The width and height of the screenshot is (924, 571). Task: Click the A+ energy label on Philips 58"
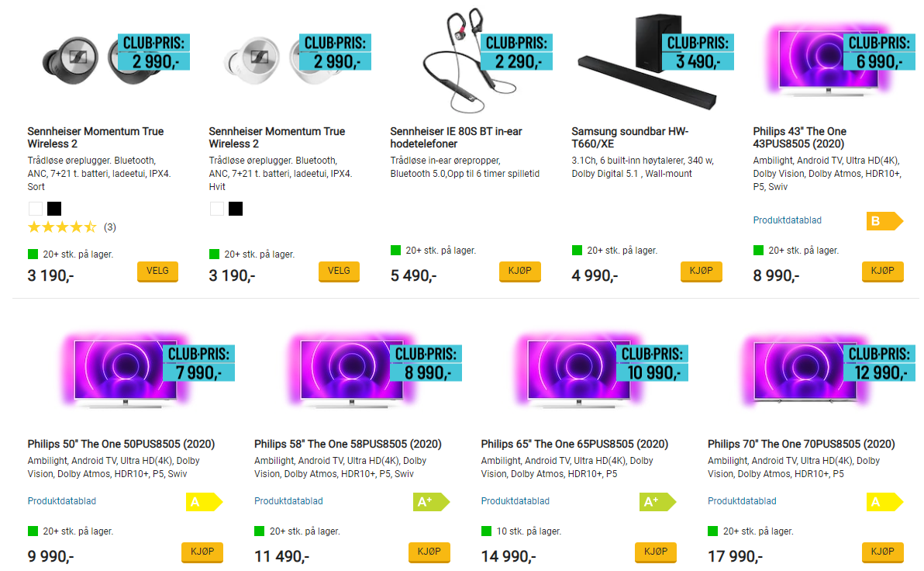click(x=431, y=502)
